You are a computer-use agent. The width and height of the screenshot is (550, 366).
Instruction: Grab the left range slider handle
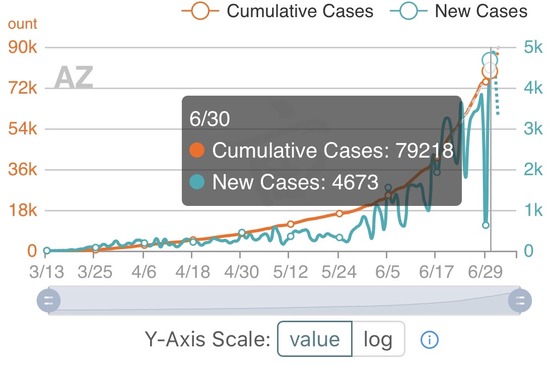pos(49,300)
